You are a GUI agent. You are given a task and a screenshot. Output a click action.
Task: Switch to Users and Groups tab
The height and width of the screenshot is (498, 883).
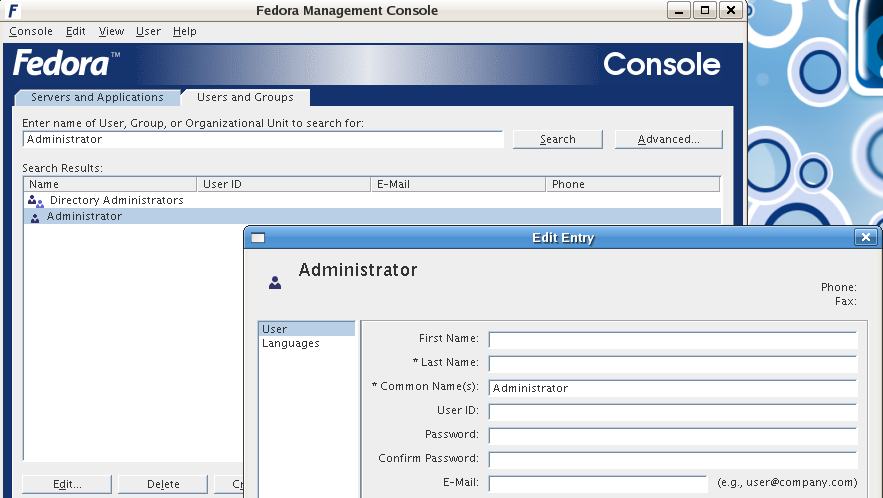click(246, 97)
